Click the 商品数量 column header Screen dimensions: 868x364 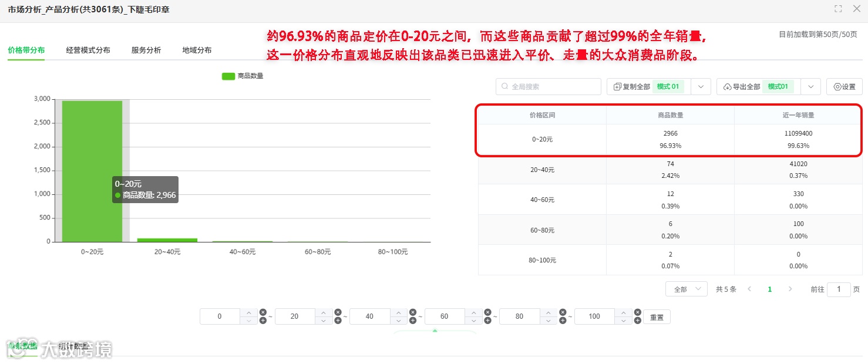671,115
